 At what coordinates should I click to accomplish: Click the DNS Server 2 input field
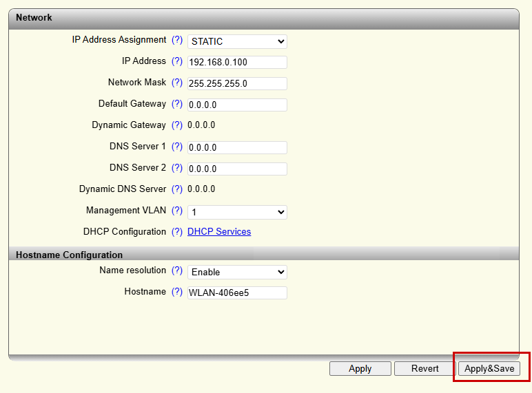tap(237, 169)
